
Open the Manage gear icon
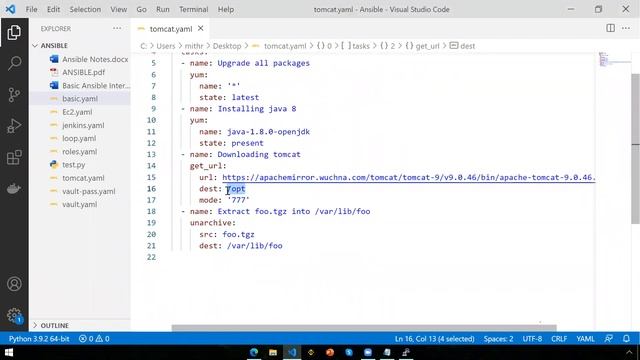(14, 315)
